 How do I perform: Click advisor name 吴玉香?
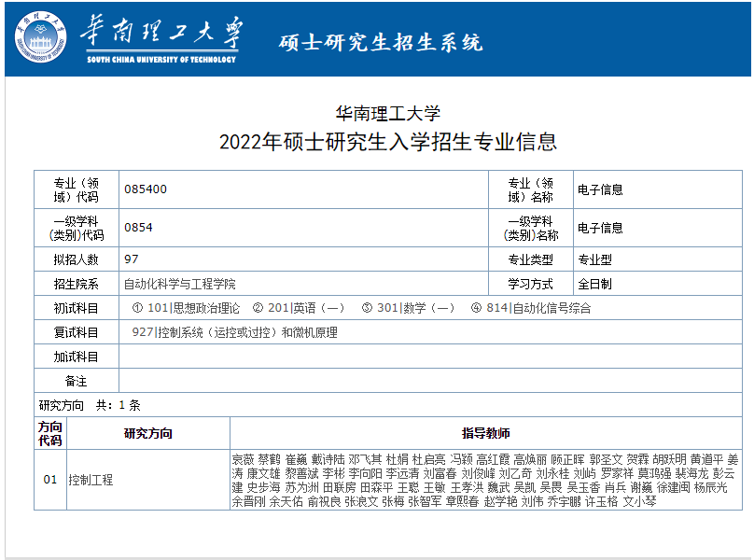point(584,487)
